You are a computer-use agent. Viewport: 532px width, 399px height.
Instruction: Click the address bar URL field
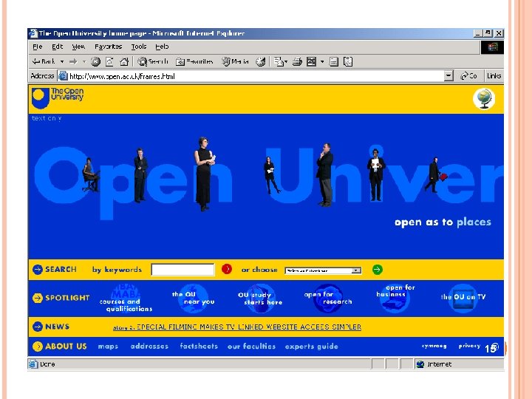(251, 76)
